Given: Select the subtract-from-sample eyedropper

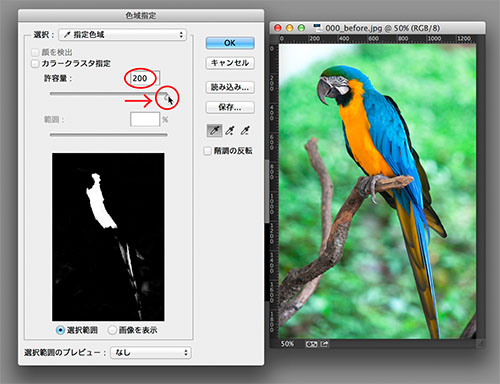Looking at the screenshot, I should pos(245,131).
